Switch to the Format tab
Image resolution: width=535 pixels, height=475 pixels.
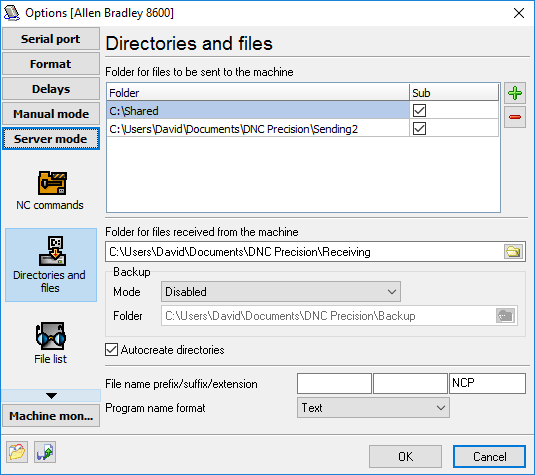click(x=51, y=64)
